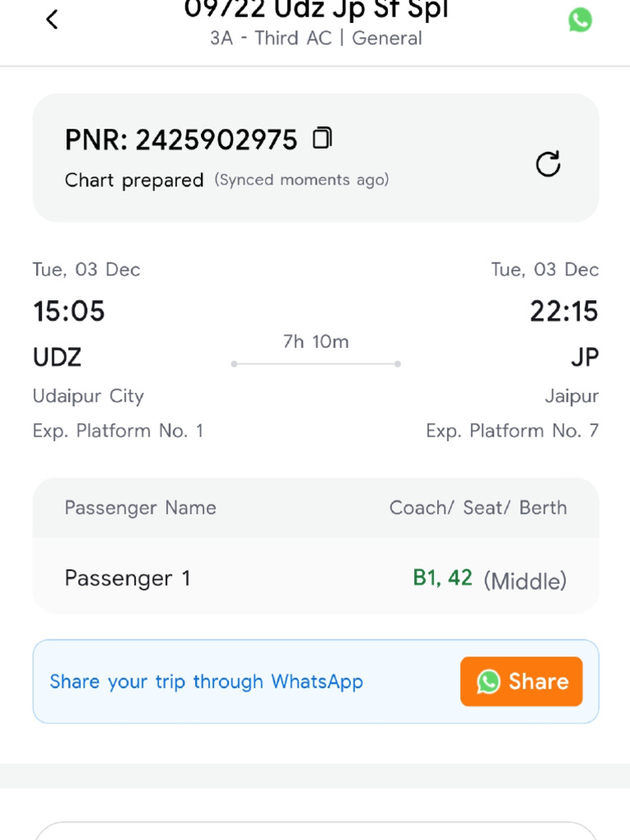Tap the 15:05 departure time
Image resolution: width=630 pixels, height=840 pixels.
pos(69,312)
